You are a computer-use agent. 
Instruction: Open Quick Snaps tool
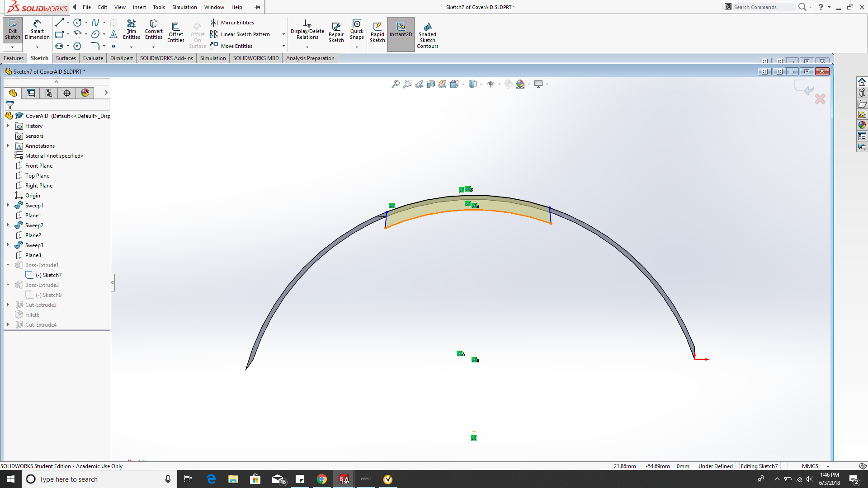point(357,30)
